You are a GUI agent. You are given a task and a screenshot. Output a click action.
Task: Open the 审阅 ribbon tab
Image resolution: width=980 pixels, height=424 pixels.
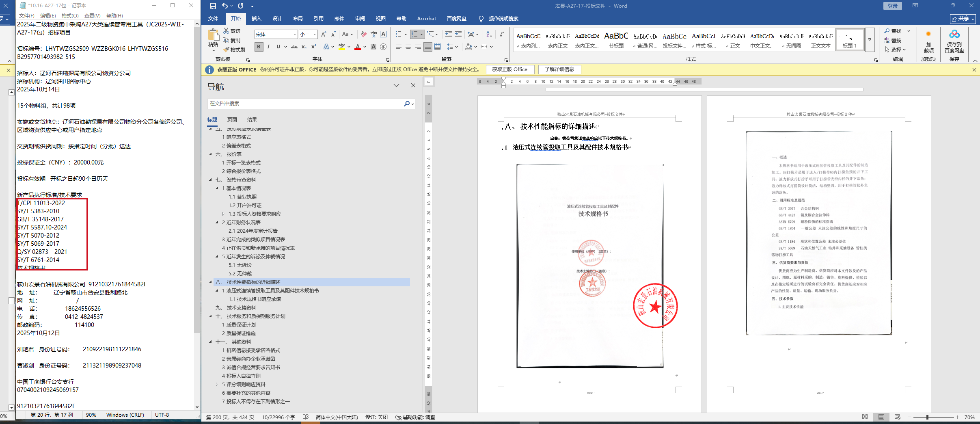tap(360, 19)
